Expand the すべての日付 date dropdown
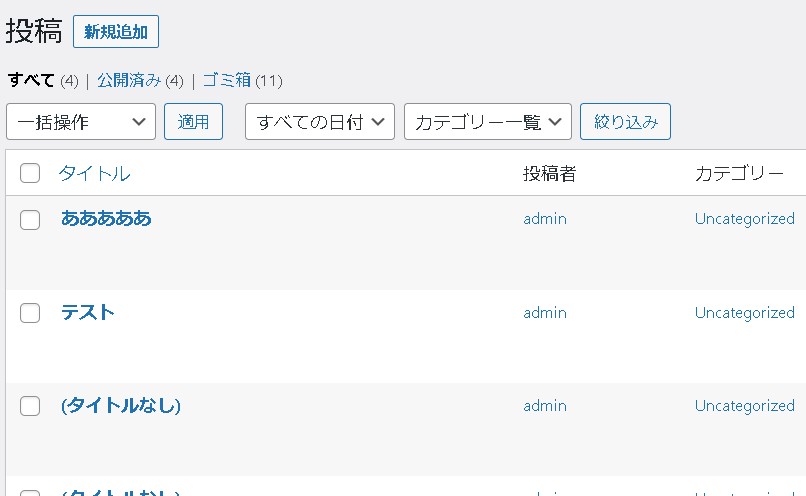Image resolution: width=806 pixels, height=496 pixels. tap(320, 122)
